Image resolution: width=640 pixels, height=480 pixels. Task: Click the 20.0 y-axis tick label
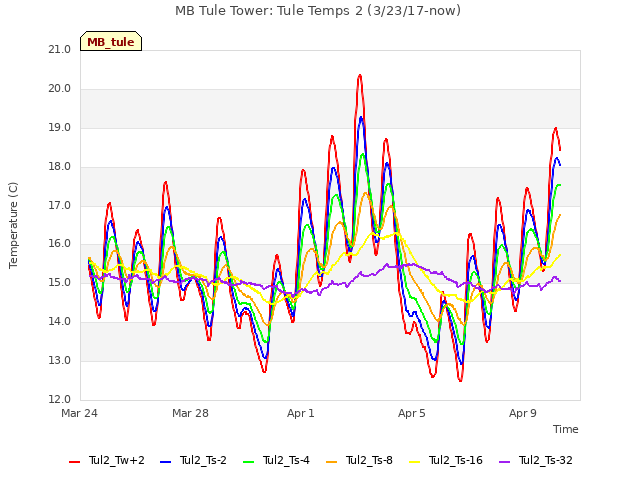(60, 89)
